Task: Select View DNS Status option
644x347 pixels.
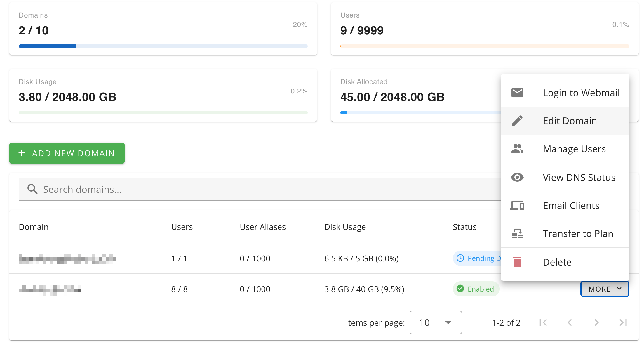Action: pos(565,177)
